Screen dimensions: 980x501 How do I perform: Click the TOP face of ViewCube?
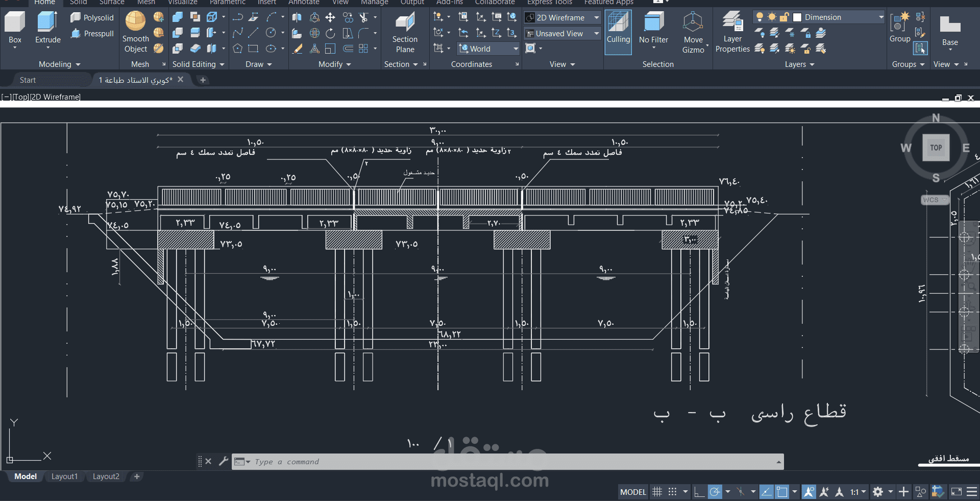[936, 148]
